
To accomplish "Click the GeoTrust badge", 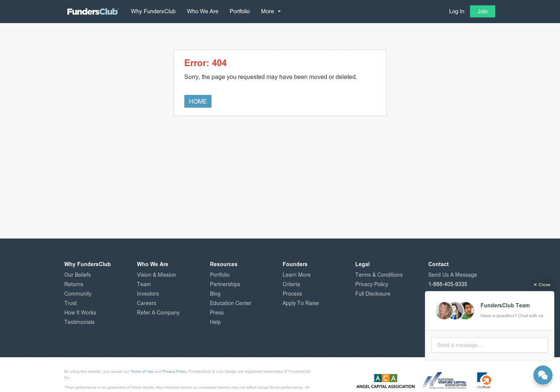I will point(484,380).
